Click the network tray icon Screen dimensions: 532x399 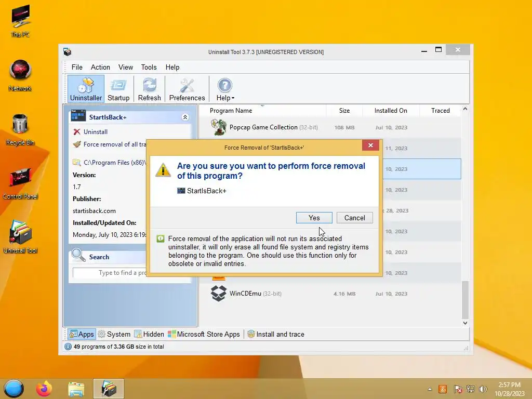coord(471,389)
